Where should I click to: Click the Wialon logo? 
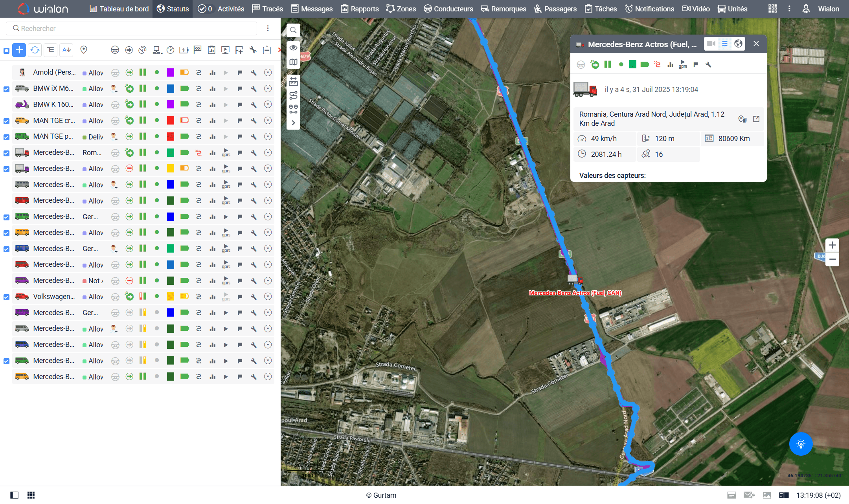pyautogui.click(x=43, y=9)
